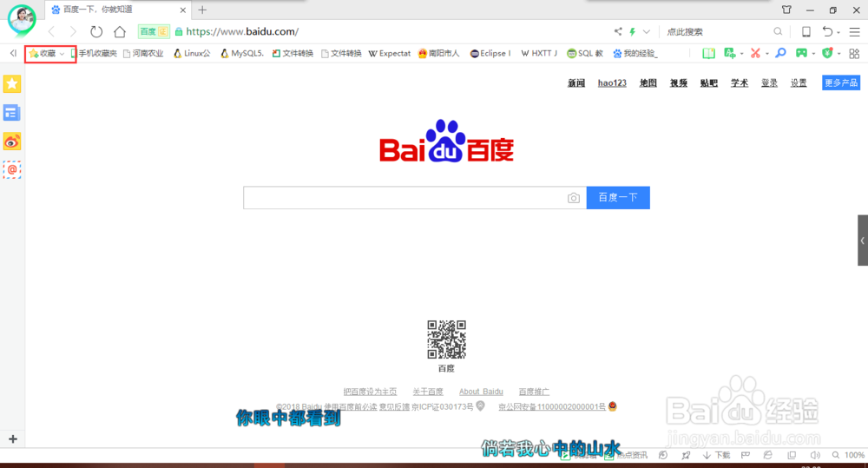
Task: Click the 新闻 link
Action: point(576,83)
